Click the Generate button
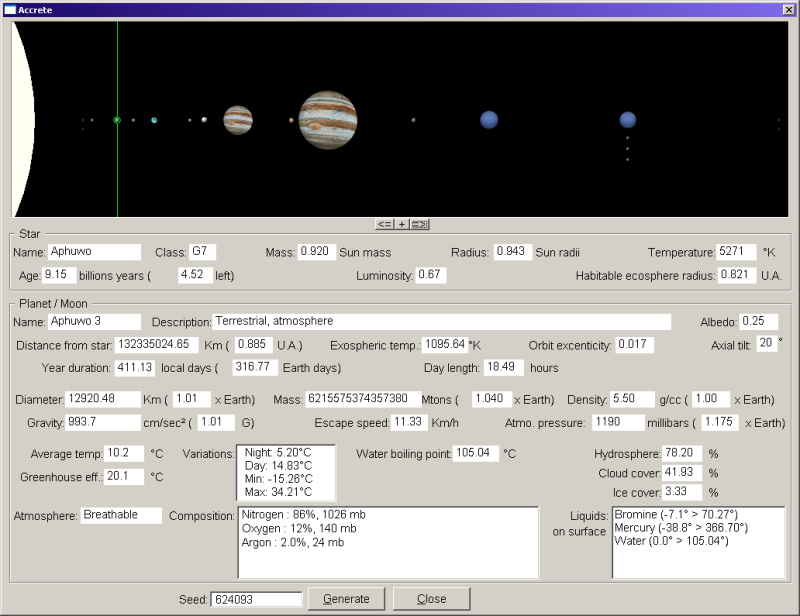Image resolution: width=800 pixels, height=616 pixels. [346, 599]
